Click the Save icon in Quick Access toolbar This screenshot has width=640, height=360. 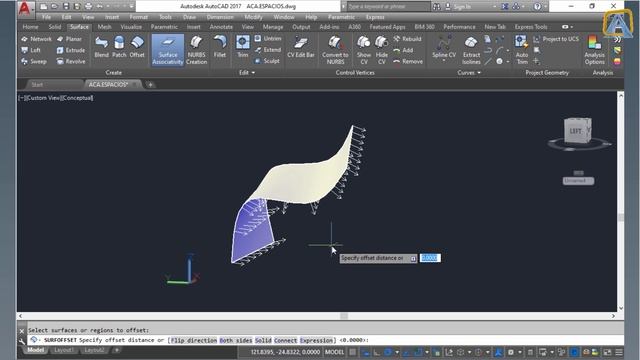(x=66, y=7)
